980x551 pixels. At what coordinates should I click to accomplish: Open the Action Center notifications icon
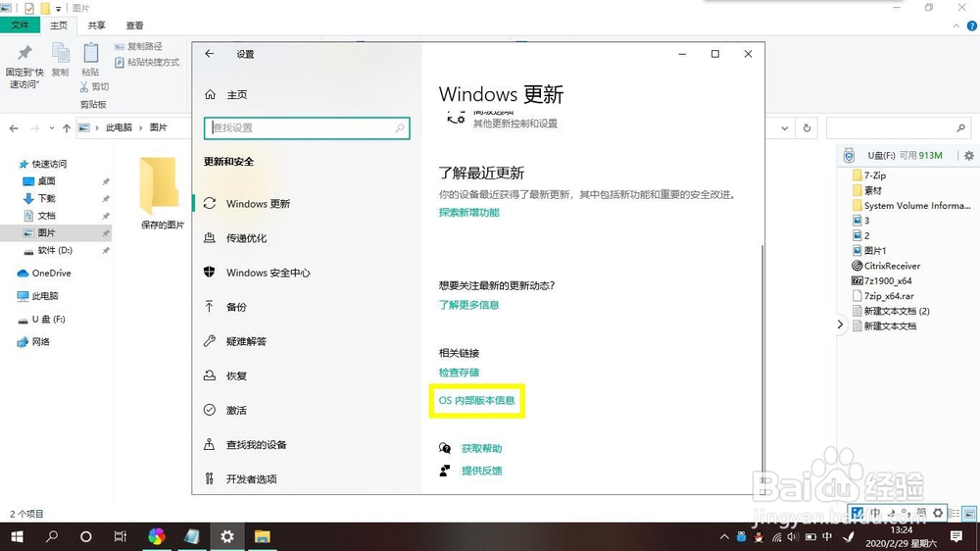pos(956,536)
